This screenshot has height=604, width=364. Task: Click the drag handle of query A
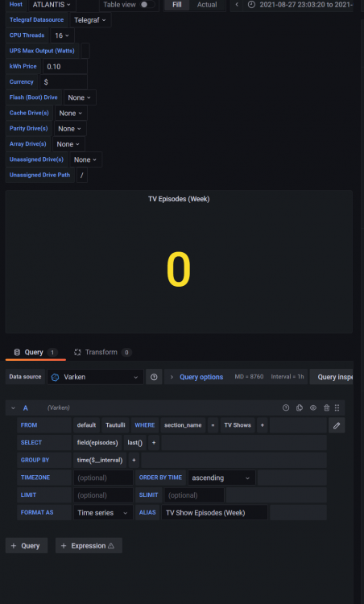click(x=337, y=407)
